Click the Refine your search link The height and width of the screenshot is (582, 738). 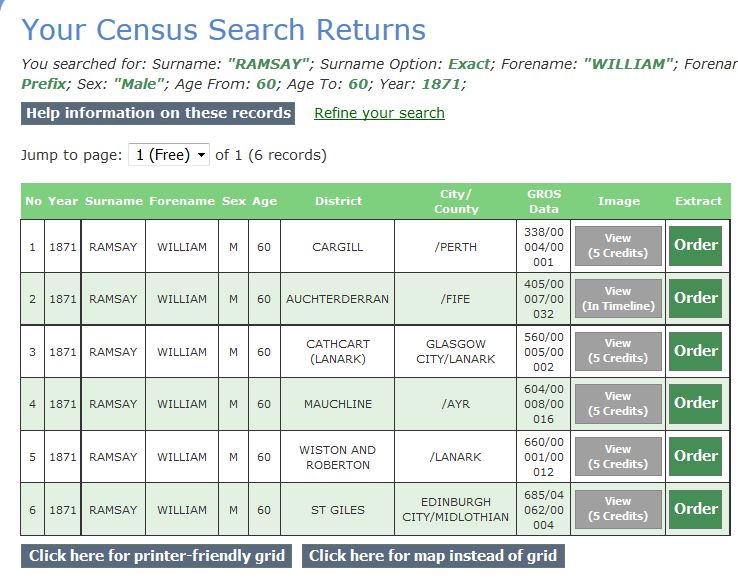coord(379,113)
